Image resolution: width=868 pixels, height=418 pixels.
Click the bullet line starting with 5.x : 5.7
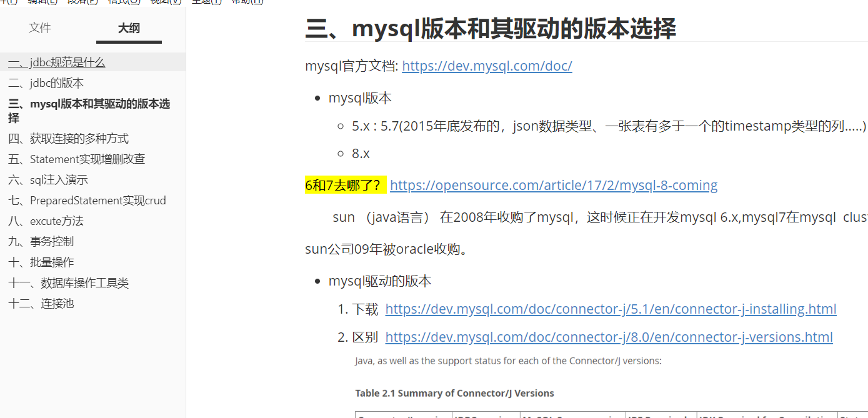click(x=609, y=126)
